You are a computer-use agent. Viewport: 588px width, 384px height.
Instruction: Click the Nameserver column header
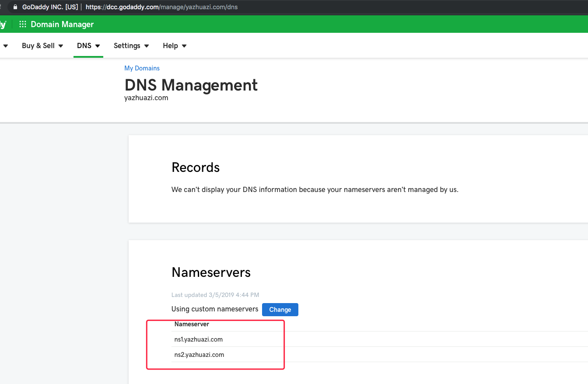point(192,324)
